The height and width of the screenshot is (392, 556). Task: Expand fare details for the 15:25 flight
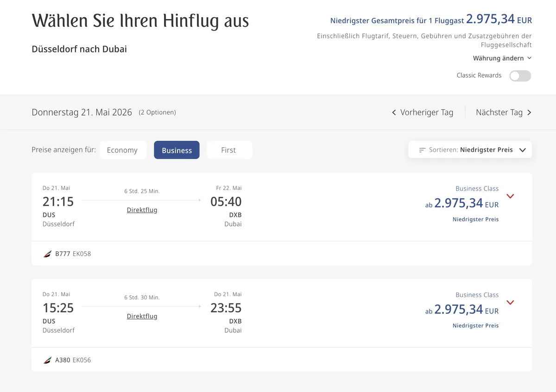click(510, 303)
